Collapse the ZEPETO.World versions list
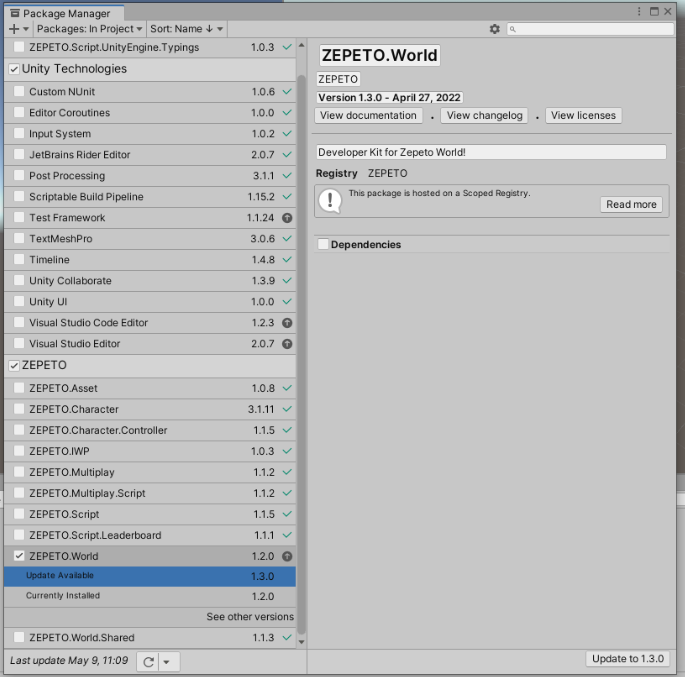 coord(19,556)
